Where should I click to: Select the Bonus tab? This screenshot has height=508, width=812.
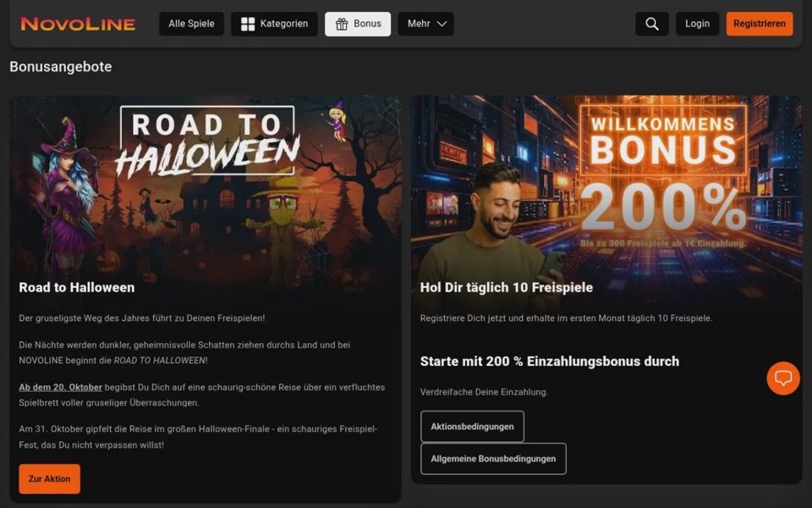tap(358, 24)
